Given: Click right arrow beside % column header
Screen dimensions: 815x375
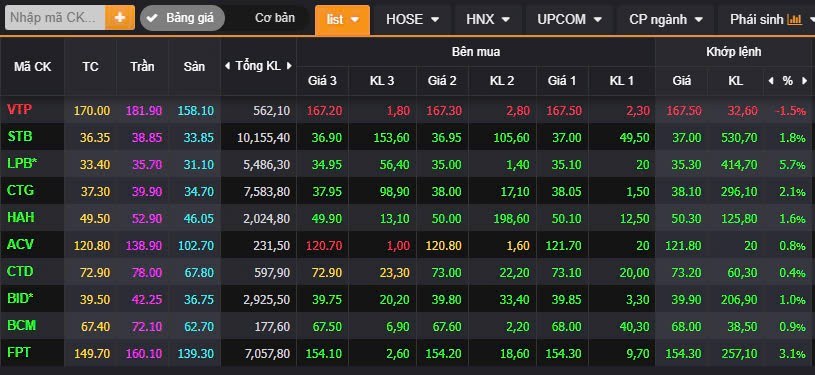Looking at the screenshot, I should pos(805,81).
